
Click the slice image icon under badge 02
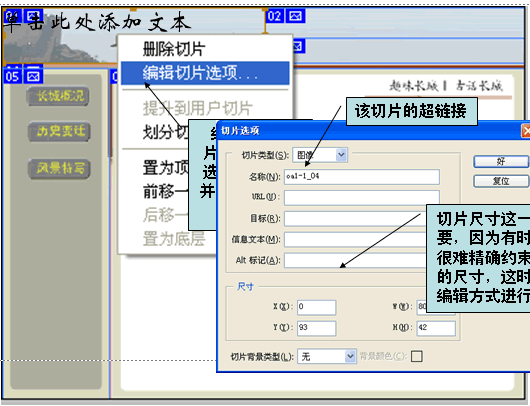pyautogui.click(x=298, y=46)
